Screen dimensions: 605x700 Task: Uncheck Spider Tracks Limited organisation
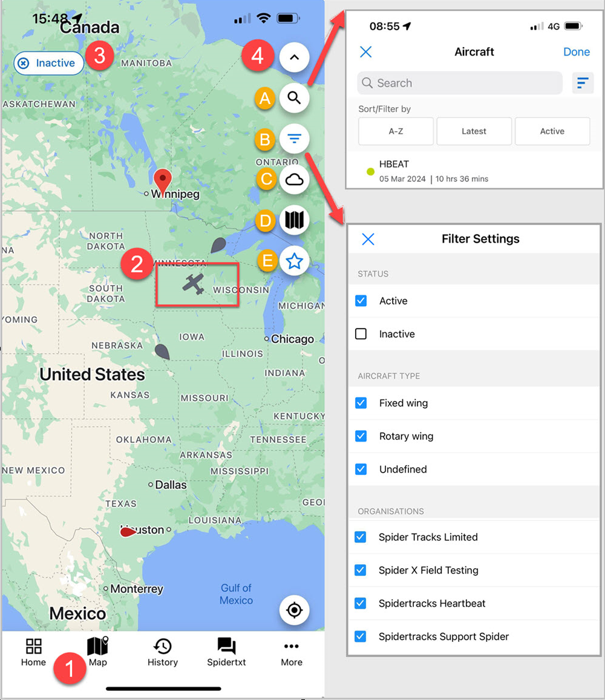point(361,537)
